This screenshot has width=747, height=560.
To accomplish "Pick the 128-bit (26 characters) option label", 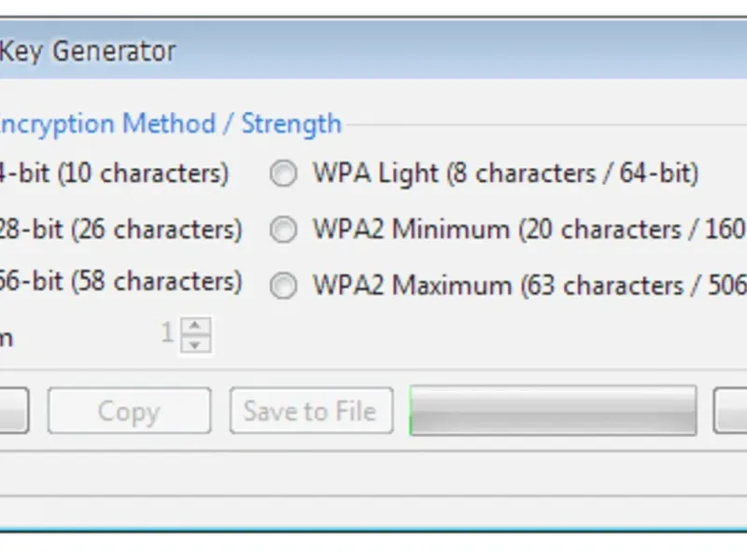I will click(121, 230).
